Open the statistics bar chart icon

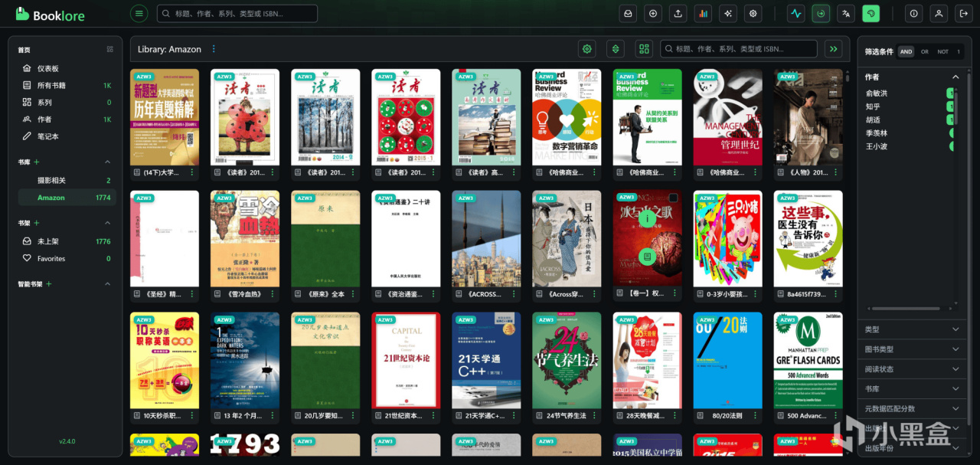(x=703, y=13)
